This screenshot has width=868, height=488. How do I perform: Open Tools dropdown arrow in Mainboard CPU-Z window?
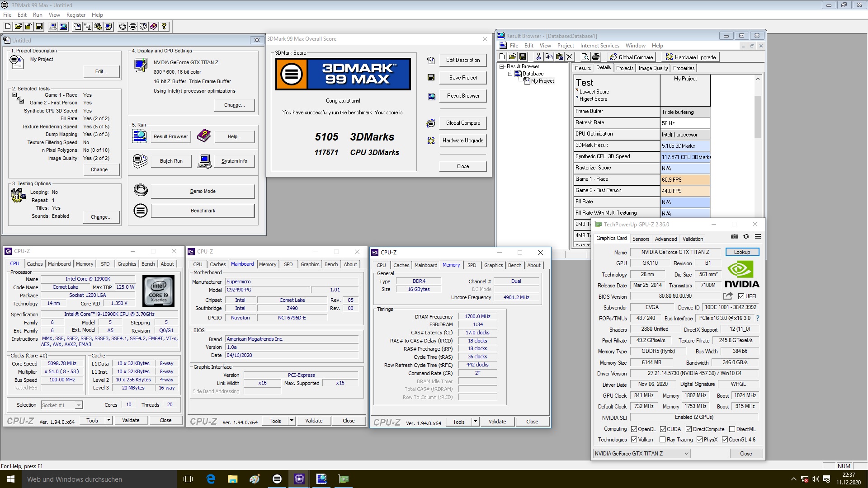click(292, 421)
